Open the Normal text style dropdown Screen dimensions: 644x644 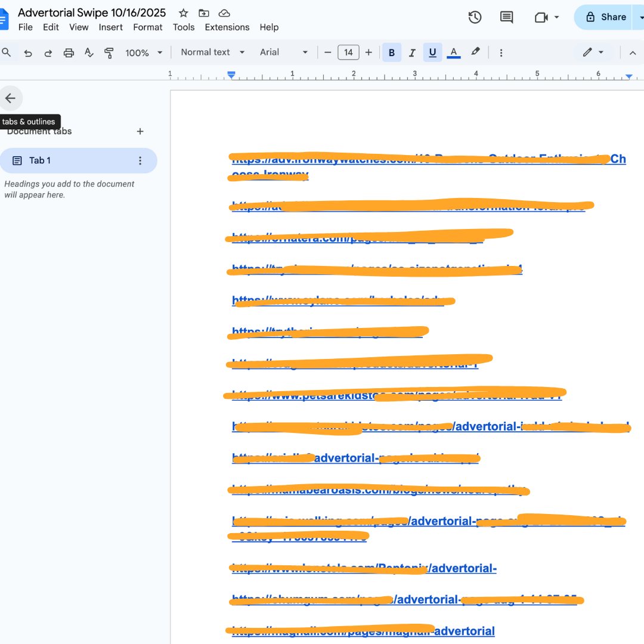point(213,52)
